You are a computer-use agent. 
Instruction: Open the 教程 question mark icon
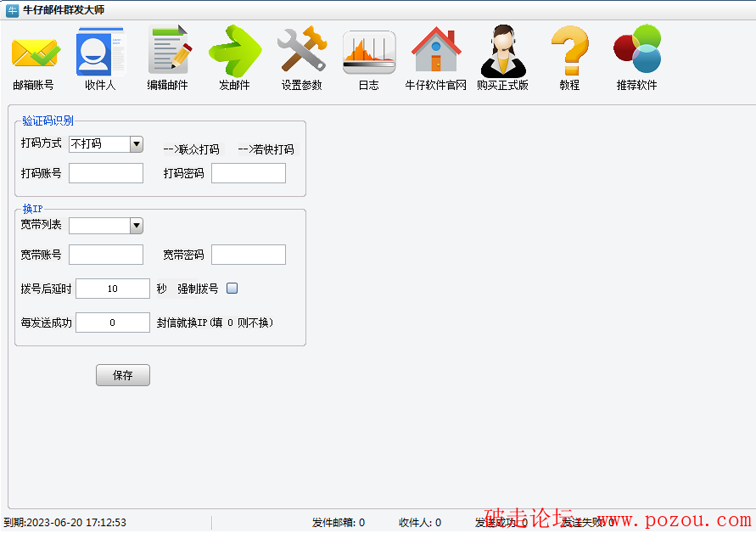click(x=569, y=53)
